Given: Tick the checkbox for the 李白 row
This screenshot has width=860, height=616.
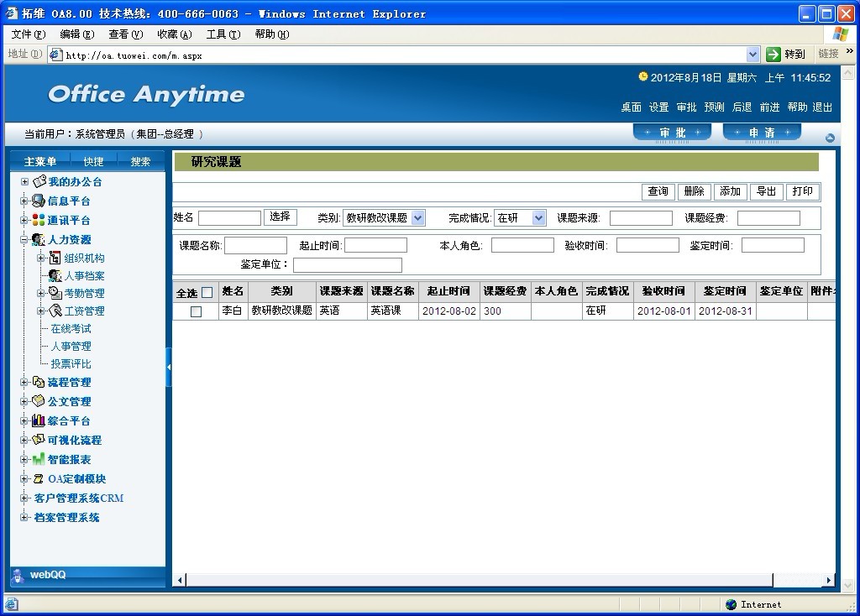Looking at the screenshot, I should click(196, 311).
